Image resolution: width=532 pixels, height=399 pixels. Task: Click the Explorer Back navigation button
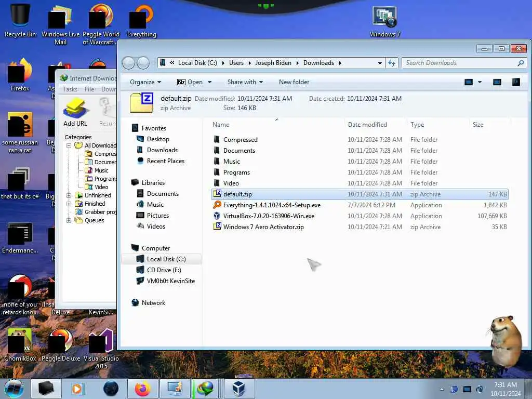coord(128,63)
